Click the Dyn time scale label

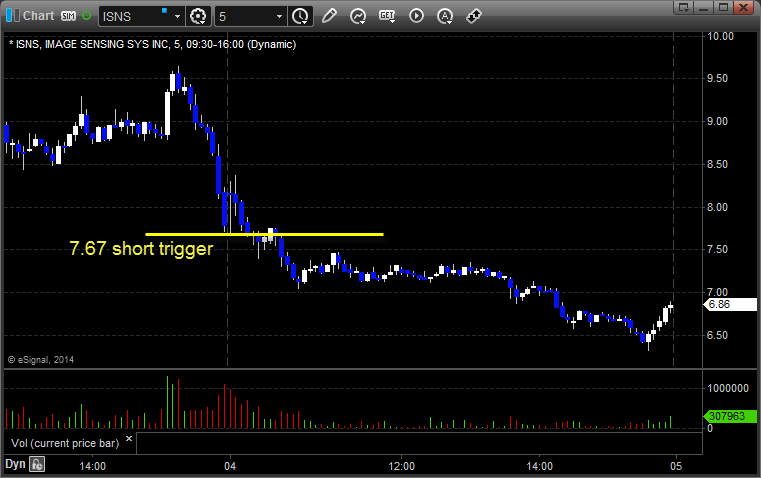pos(15,464)
